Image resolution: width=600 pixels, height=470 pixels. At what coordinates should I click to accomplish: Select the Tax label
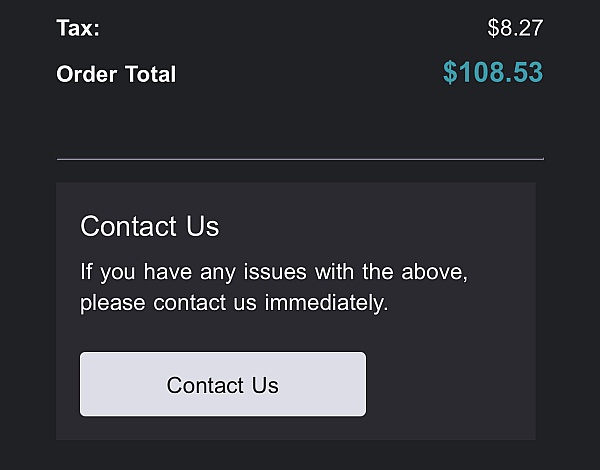(x=78, y=28)
